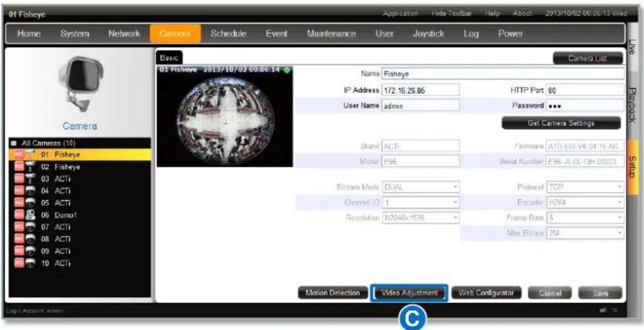
Task: Open the Event menu tab
Action: click(x=276, y=33)
